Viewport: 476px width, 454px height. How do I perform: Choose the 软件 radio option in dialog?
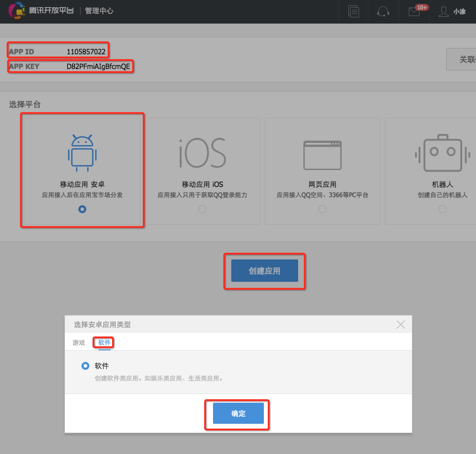click(85, 366)
